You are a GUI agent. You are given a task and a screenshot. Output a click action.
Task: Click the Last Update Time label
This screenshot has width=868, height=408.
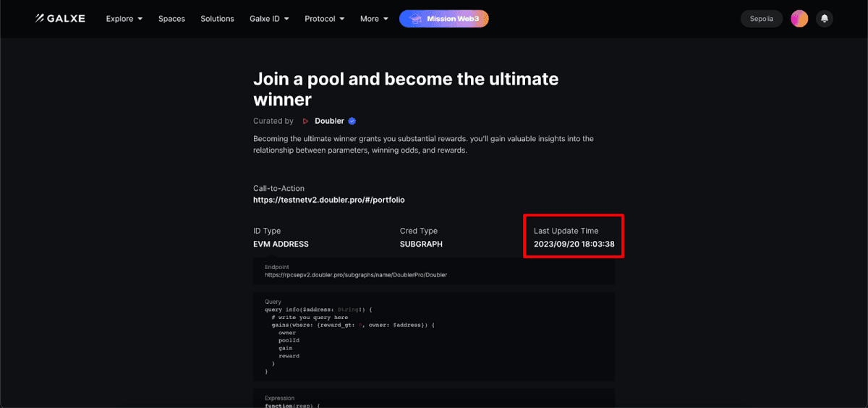click(566, 231)
